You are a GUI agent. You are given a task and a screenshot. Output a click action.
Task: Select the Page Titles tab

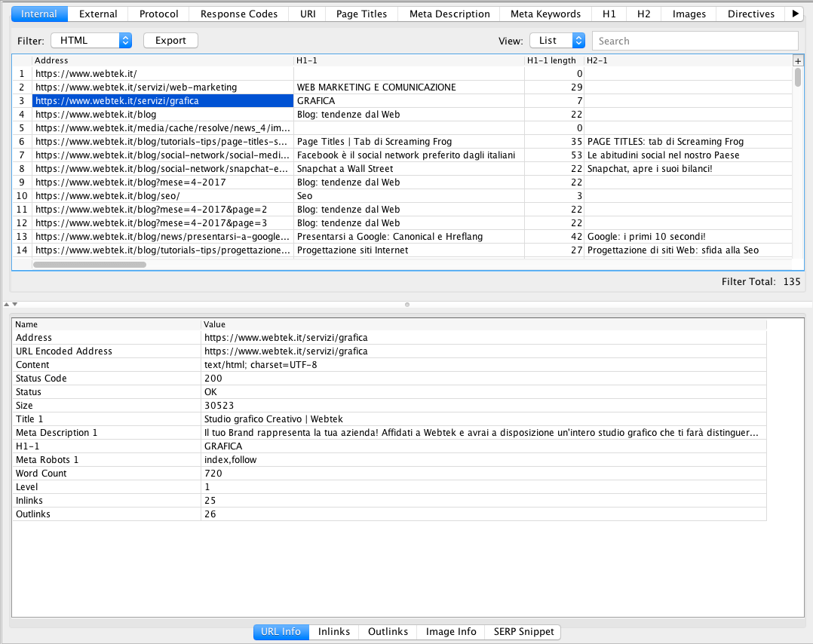361,14
